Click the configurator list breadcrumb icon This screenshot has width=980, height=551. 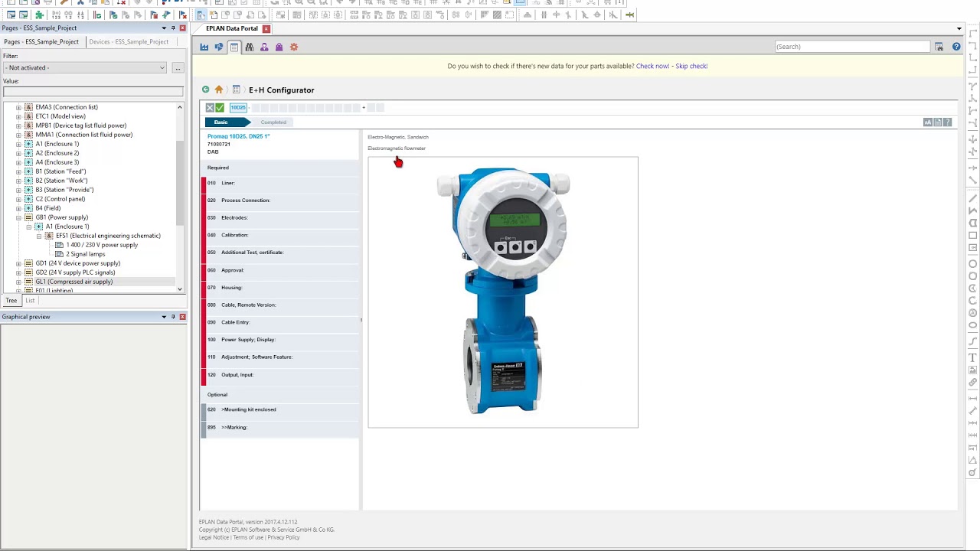click(x=237, y=90)
